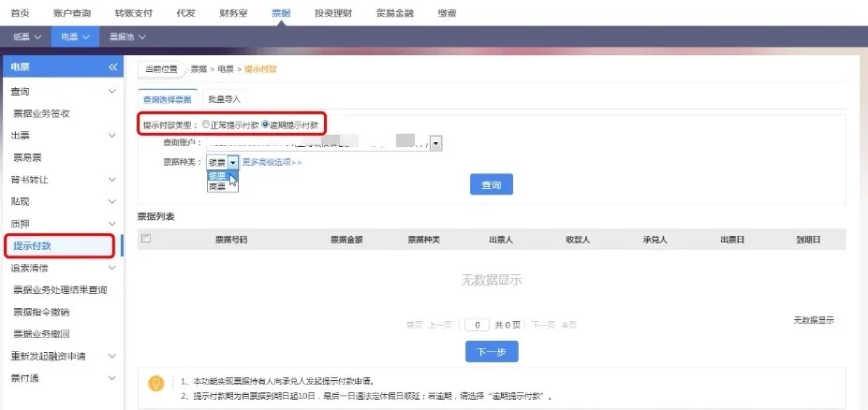Open 票据业务处理结果查询 in the sidebar
This screenshot has width=868, height=410.
point(60,290)
